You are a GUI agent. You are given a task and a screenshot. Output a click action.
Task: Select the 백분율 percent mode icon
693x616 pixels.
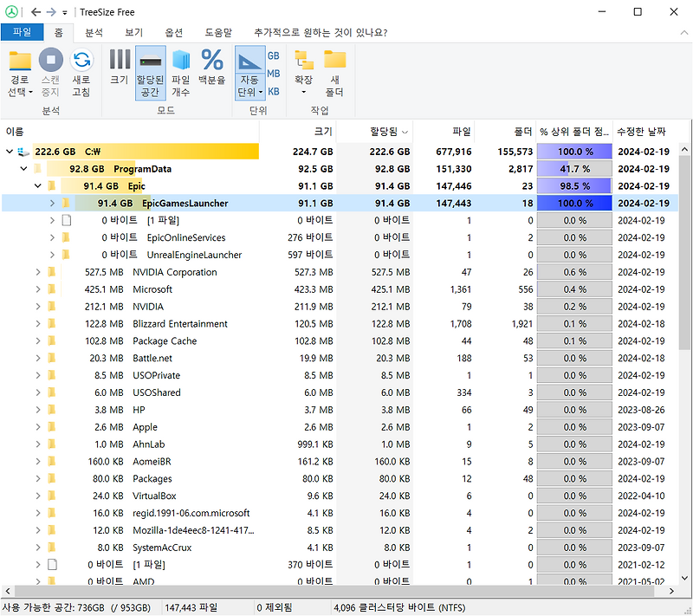(212, 60)
